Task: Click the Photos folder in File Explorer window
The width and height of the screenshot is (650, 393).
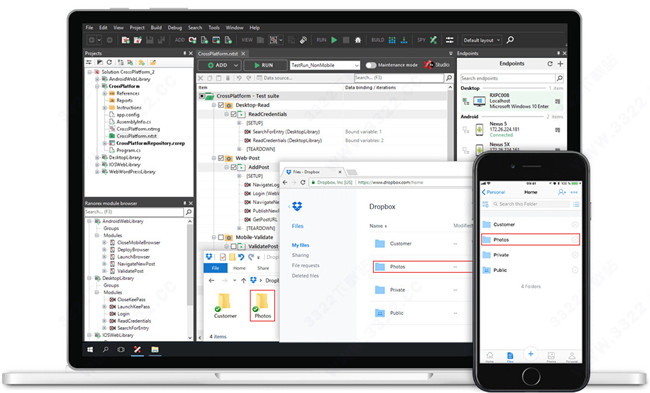Action: point(262,306)
